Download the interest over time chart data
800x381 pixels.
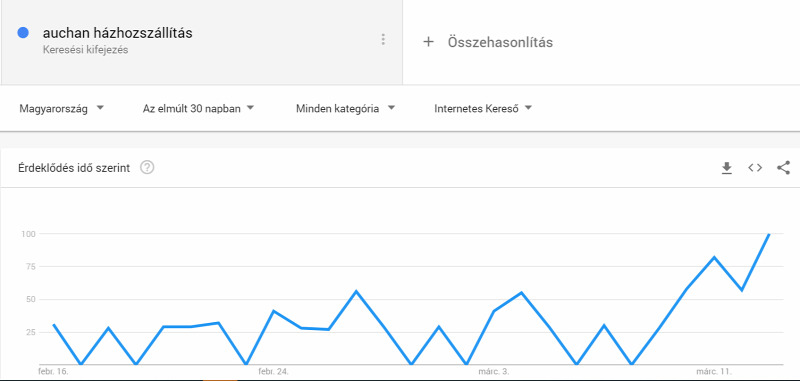[x=727, y=168]
